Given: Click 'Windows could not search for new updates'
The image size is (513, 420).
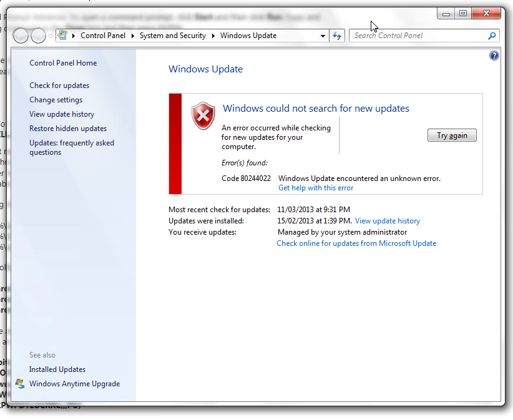Looking at the screenshot, I should click(316, 108).
